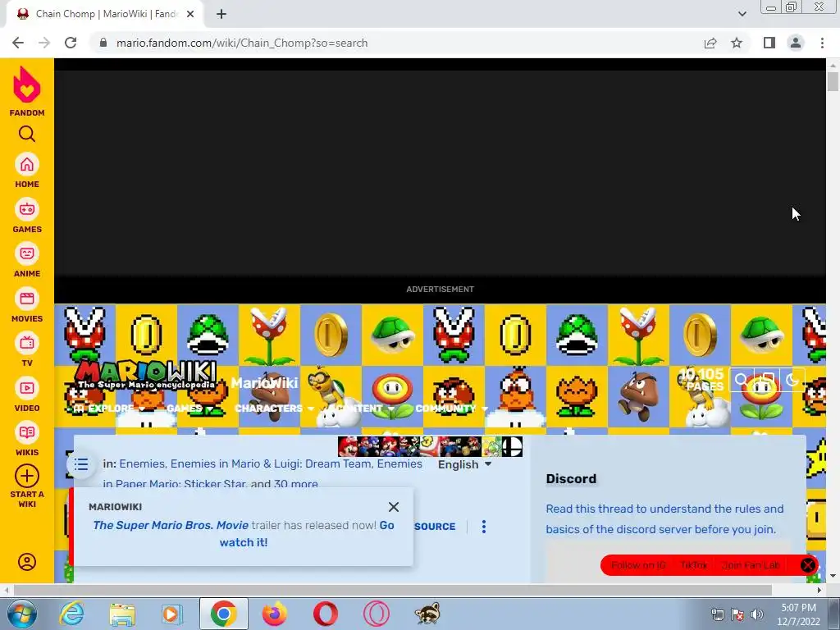Screen dimensions: 840x630
Task: Reload the current page
Action: pyautogui.click(x=71, y=43)
